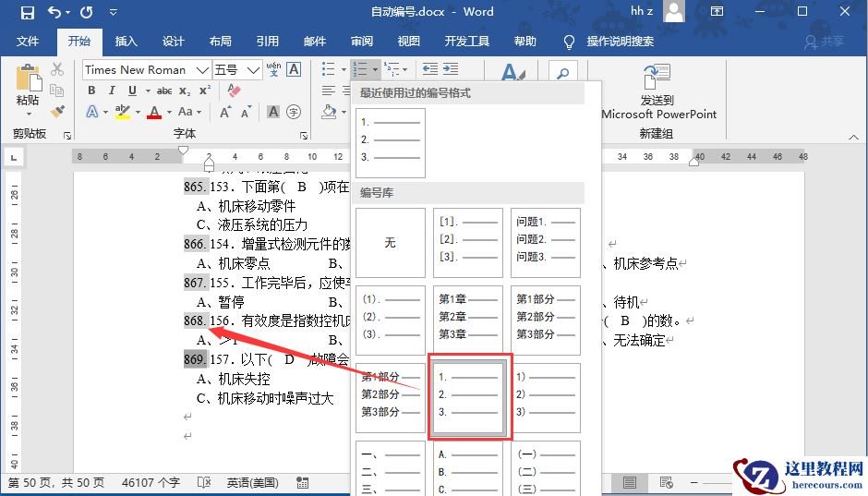Open underline style dropdown arrow
868x496 pixels.
tap(148, 91)
